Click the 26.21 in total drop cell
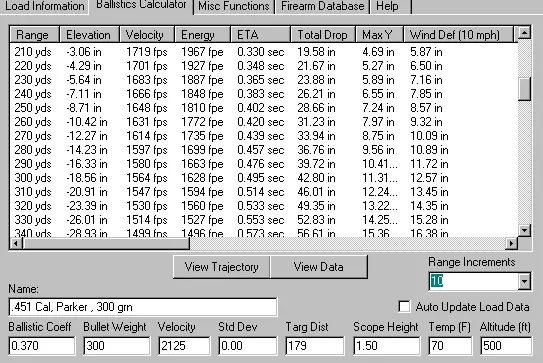The image size is (543, 363). 317,94
